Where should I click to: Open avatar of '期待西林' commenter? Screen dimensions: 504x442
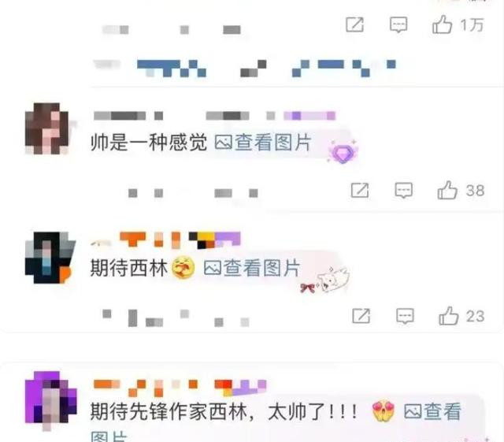(x=47, y=258)
